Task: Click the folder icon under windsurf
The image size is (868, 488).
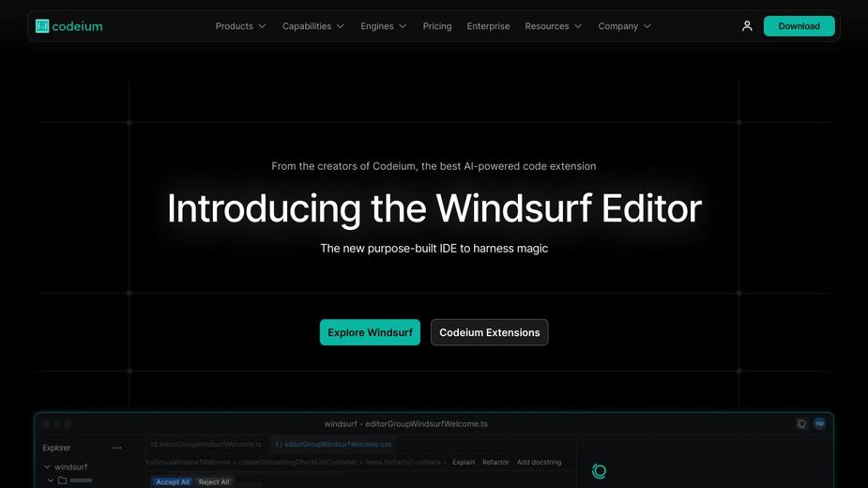Action: 63,480
